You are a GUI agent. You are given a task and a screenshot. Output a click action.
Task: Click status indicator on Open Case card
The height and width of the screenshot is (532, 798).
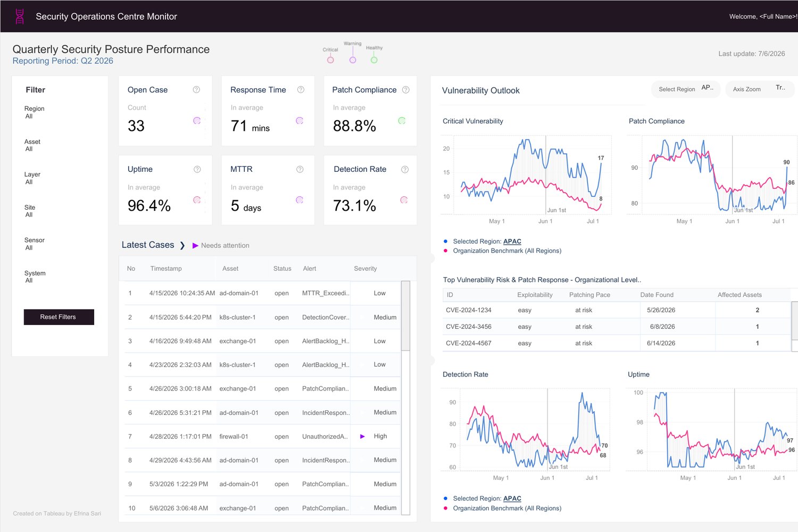click(x=197, y=121)
